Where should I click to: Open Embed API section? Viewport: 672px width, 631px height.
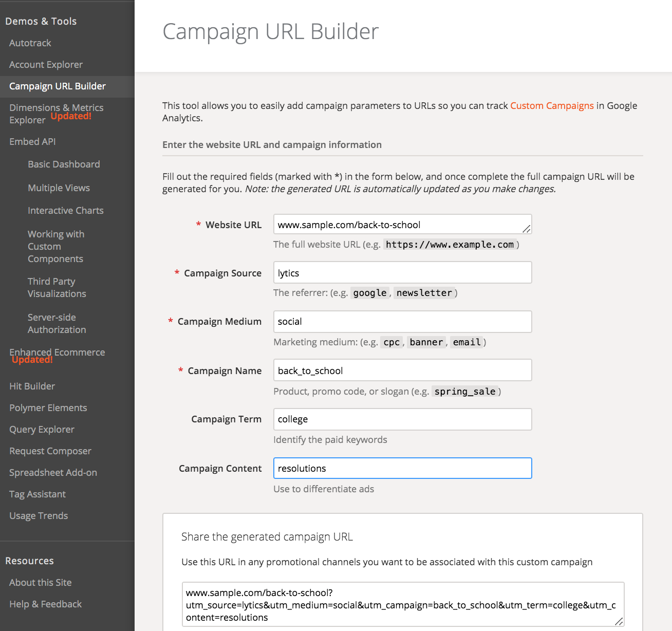32,142
